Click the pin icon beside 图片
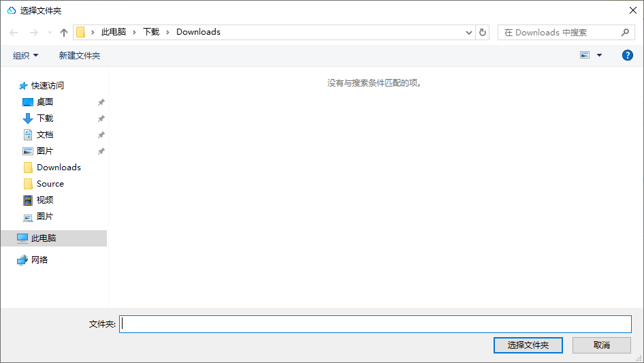The image size is (644, 363). point(101,151)
